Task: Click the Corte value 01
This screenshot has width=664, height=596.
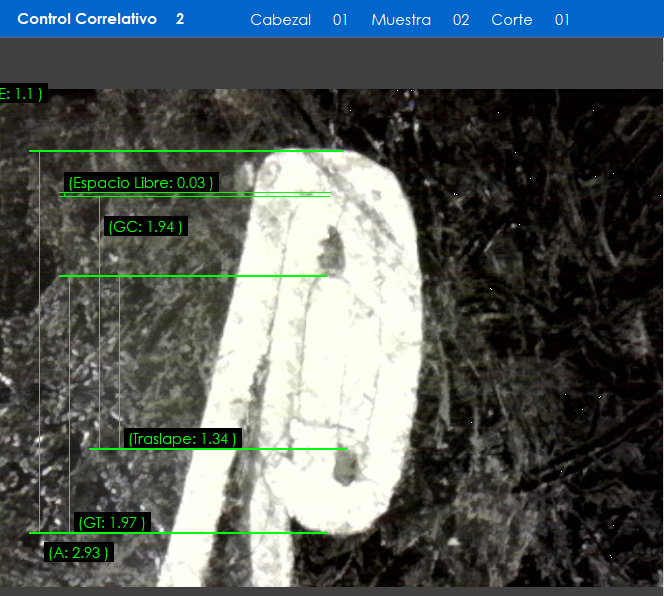Action: 562,20
